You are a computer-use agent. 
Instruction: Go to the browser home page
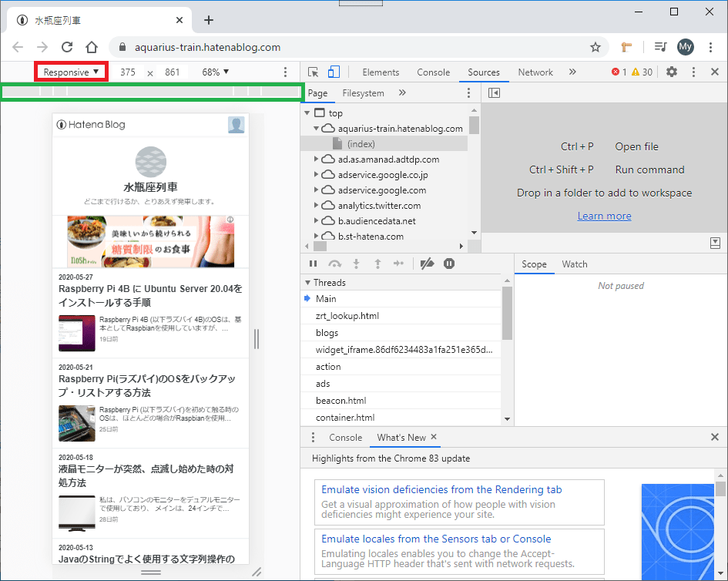pos(92,47)
